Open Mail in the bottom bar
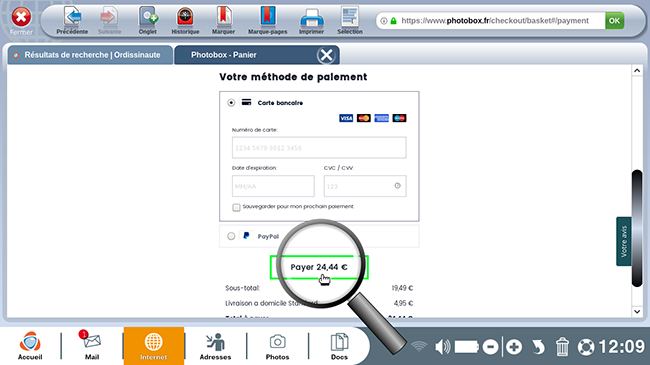The image size is (650, 365). 92,346
